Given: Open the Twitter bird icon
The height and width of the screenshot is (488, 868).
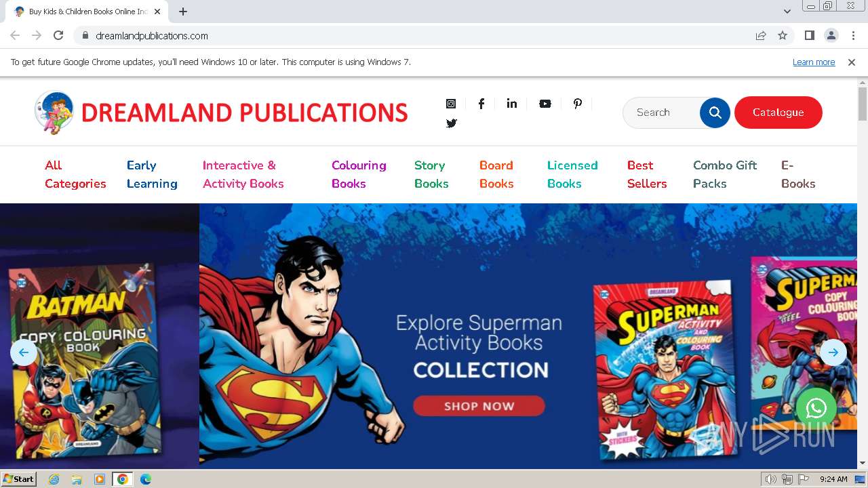Looking at the screenshot, I should (x=452, y=123).
